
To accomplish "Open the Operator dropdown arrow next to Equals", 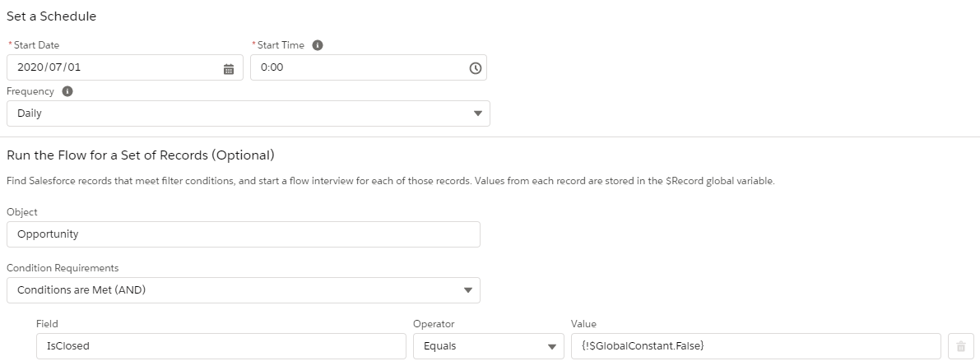I will [551, 346].
